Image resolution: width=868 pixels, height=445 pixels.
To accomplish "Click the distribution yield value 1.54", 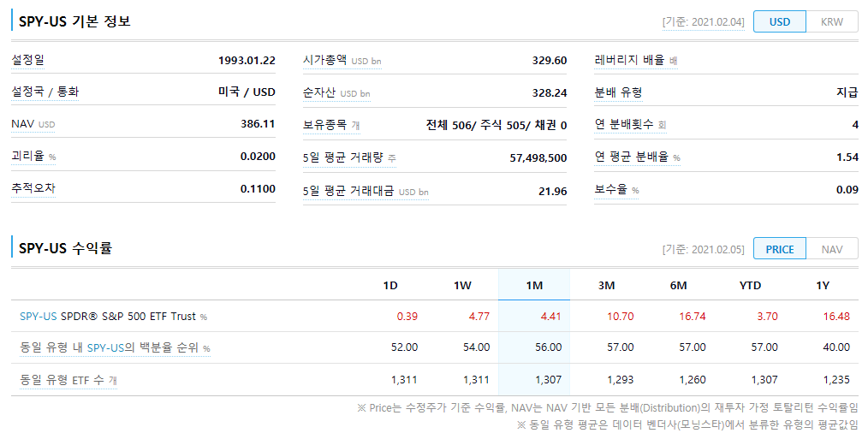I will click(847, 157).
